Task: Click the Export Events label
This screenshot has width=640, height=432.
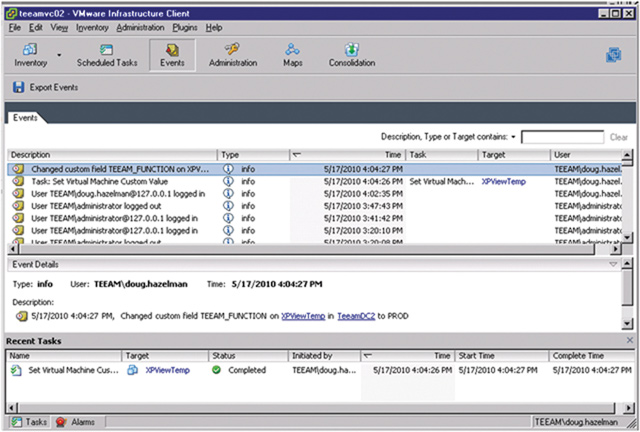Action: coord(53,87)
